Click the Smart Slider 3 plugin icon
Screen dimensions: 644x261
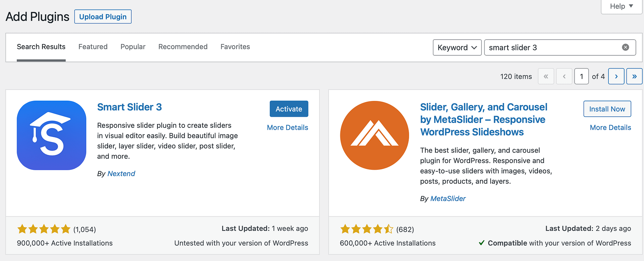pyautogui.click(x=51, y=135)
